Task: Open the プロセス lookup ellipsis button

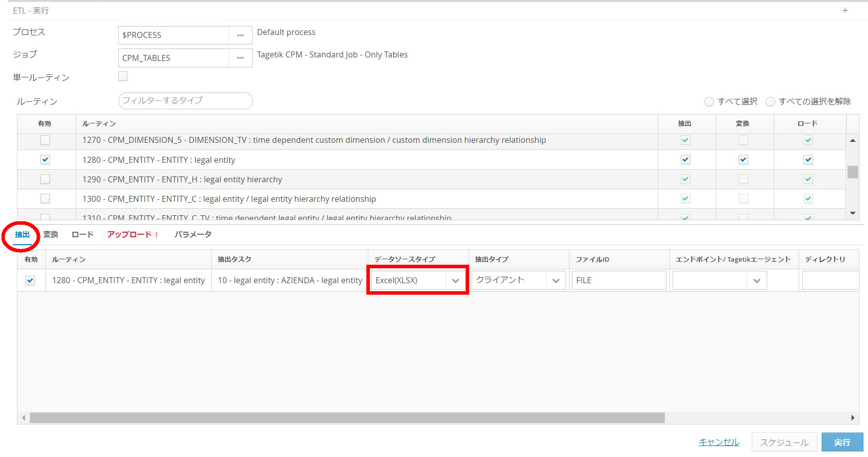Action: 240,35
